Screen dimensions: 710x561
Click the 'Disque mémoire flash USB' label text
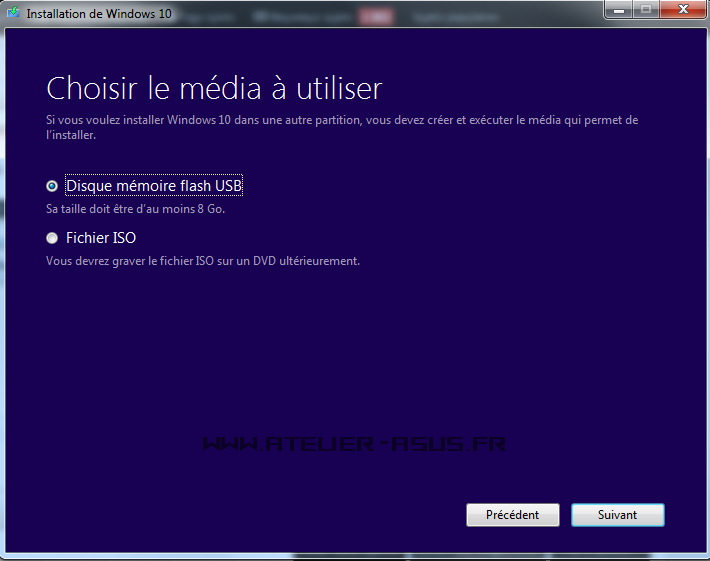(154, 186)
